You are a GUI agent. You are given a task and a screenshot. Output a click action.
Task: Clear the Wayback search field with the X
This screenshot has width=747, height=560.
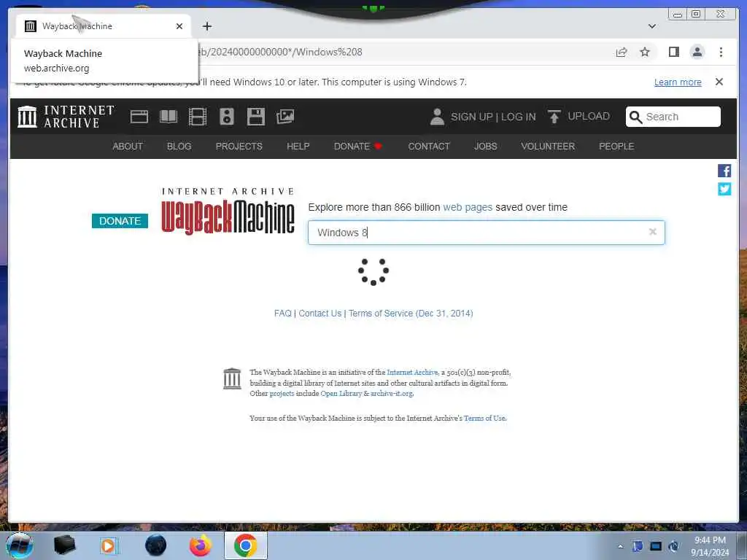pos(653,232)
